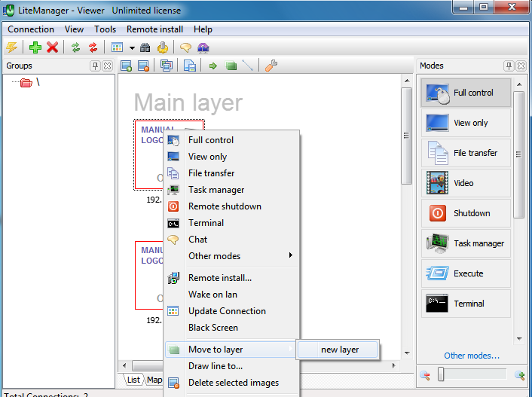
Task: Open settings with the wrench icon
Action: coord(271,66)
